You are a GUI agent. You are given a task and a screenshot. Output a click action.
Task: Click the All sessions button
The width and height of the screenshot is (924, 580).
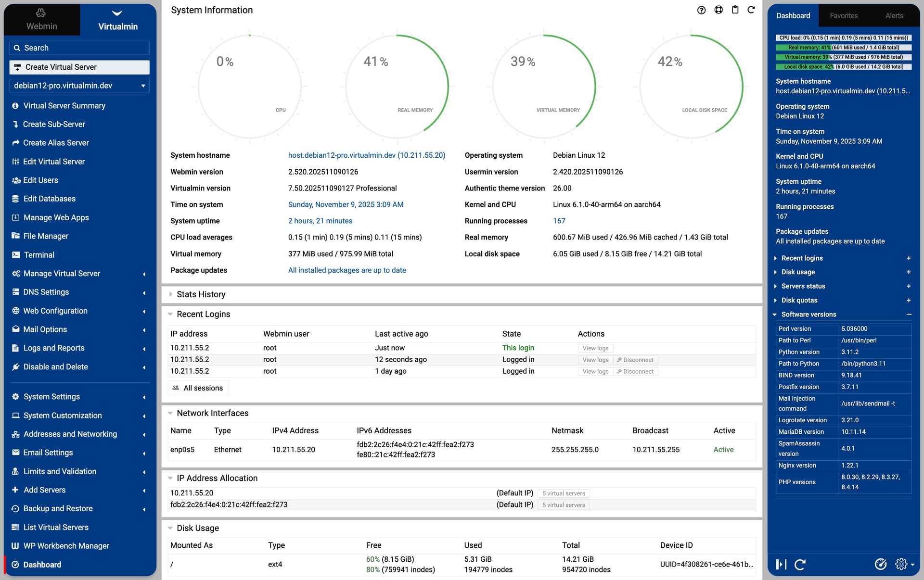198,388
